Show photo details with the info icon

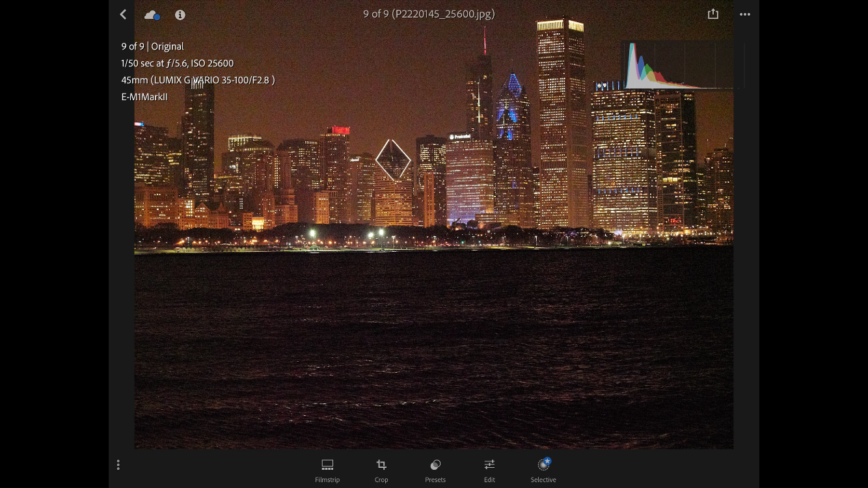click(180, 15)
